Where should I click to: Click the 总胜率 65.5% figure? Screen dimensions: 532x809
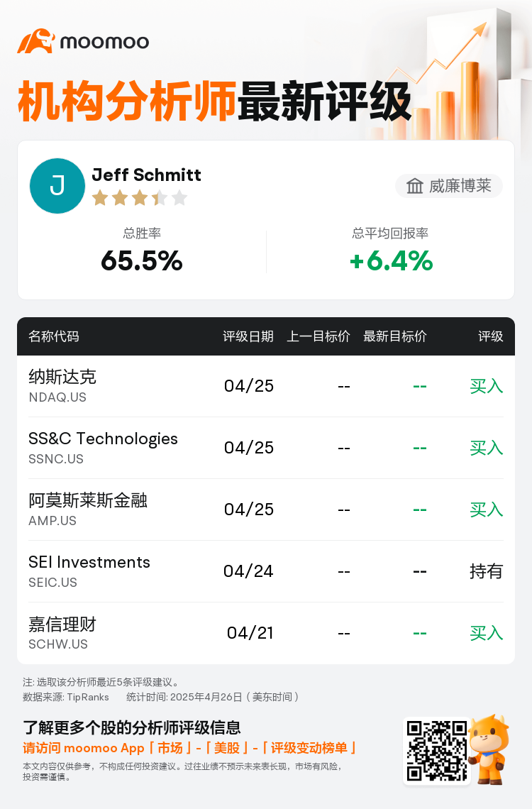[142, 261]
